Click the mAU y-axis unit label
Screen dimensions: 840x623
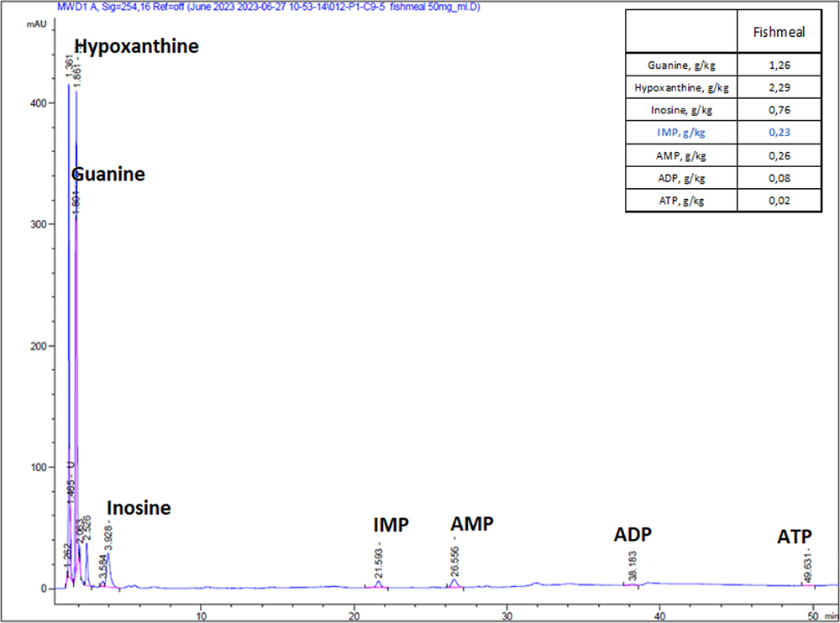coord(36,24)
